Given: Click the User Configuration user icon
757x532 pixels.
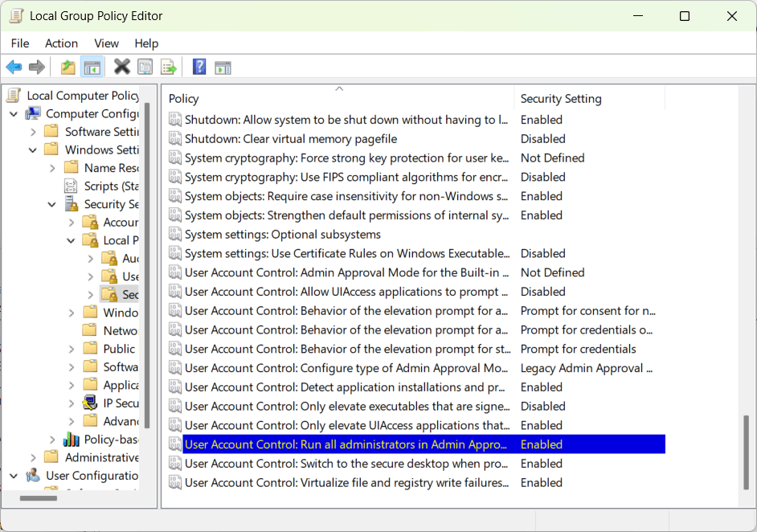Looking at the screenshot, I should tap(33, 476).
